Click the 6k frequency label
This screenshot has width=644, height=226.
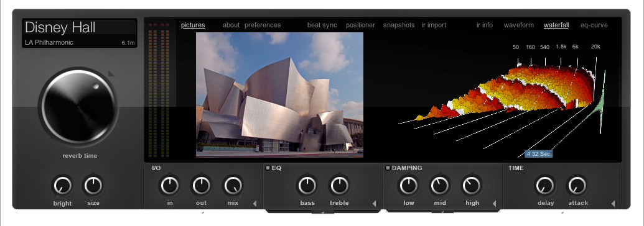pos(576,47)
